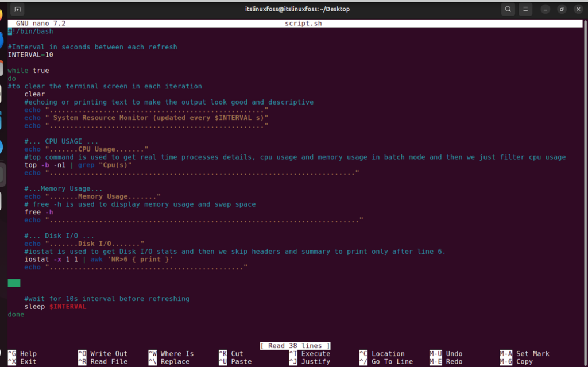The height and width of the screenshot is (367, 588).
Task: Click the ^C Location shortcut
Action: (382, 353)
